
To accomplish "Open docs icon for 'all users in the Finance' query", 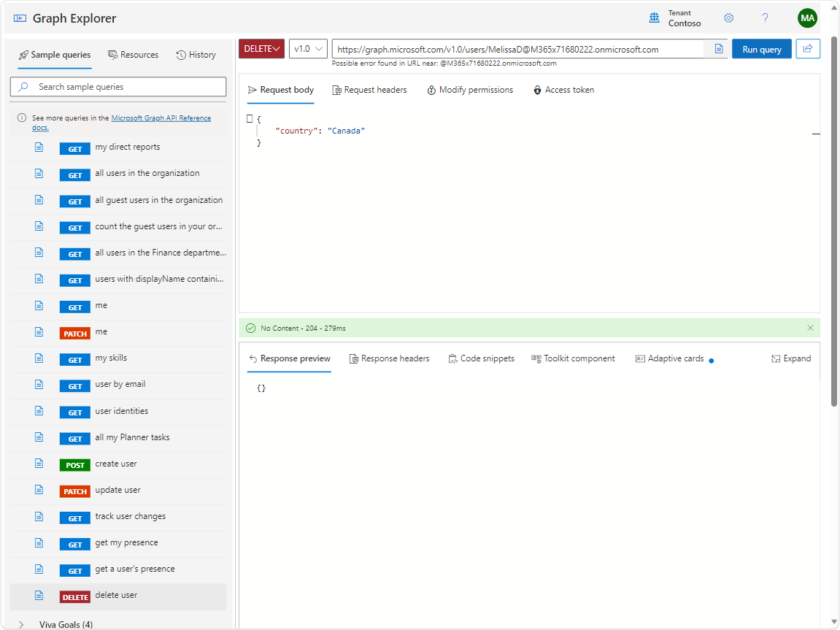I will pos(39,253).
